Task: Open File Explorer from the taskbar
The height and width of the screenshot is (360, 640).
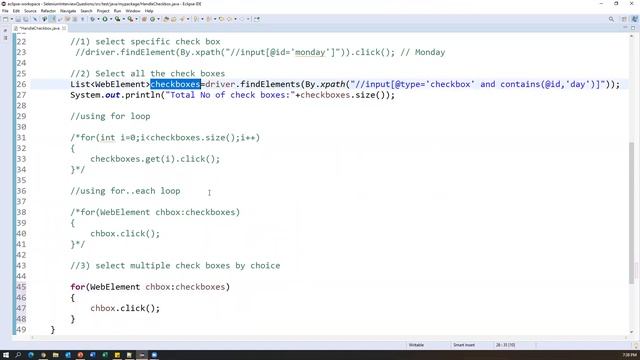Action: coord(56,355)
